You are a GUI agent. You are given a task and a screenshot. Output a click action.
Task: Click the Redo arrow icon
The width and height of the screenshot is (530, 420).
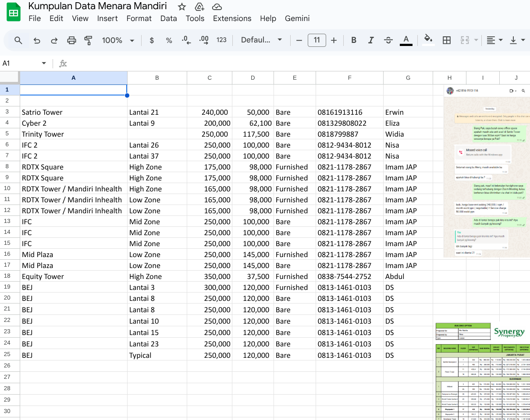pos(54,40)
